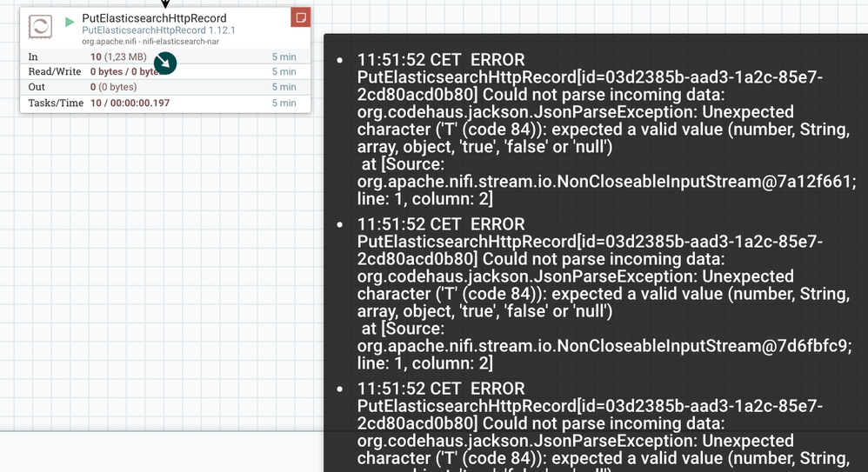Click the PutElasticsearchHttpRecord processor icon
Screen dimensions: 868x472
pos(40,27)
